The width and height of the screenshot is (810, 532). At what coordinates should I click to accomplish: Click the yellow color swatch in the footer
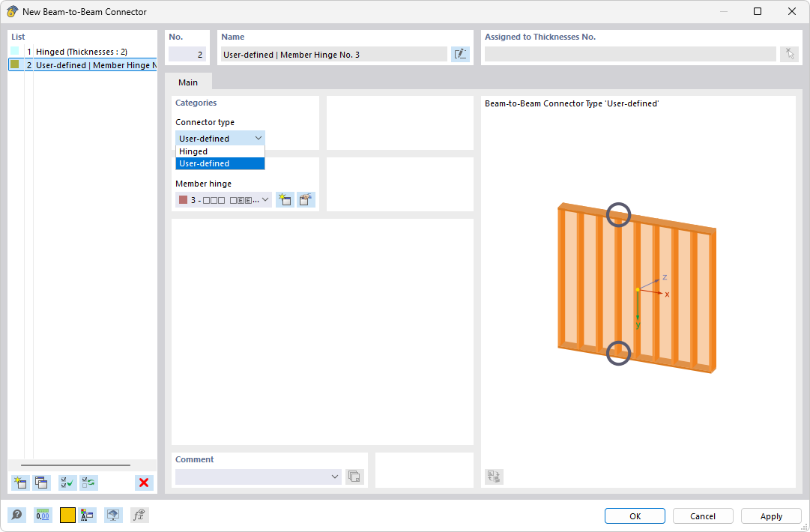[67, 515]
